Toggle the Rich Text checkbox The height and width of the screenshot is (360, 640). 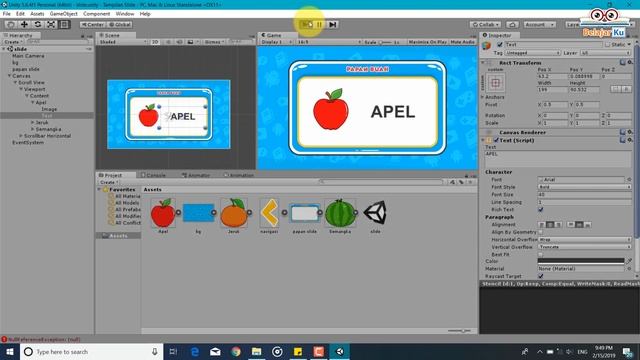point(541,209)
